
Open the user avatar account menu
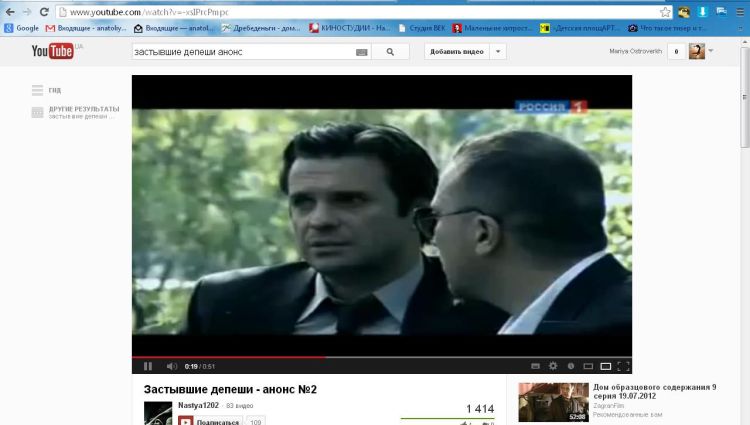click(x=697, y=51)
